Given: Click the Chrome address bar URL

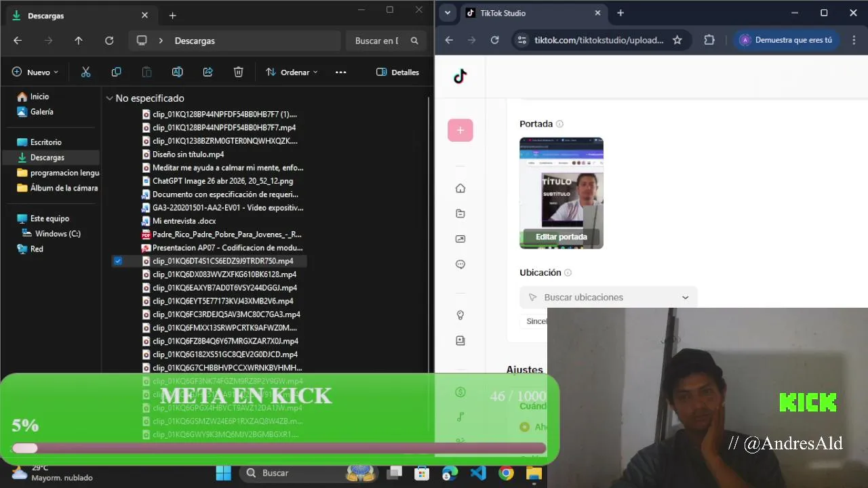Looking at the screenshot, I should (x=599, y=40).
